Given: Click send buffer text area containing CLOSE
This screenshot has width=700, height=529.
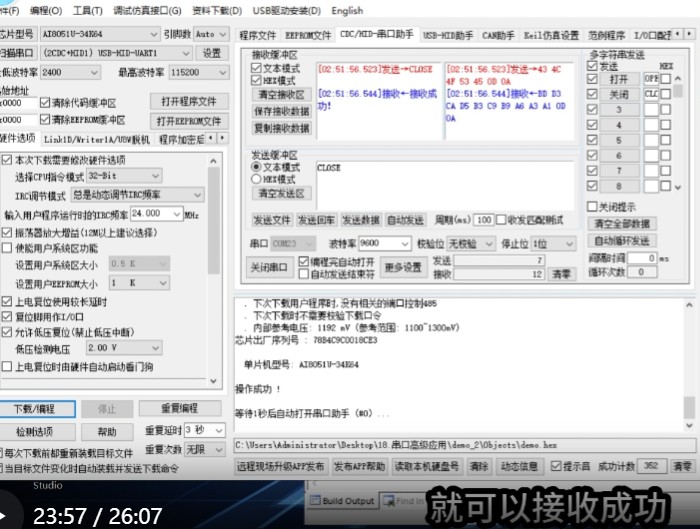Looking at the screenshot, I should click(445, 185).
